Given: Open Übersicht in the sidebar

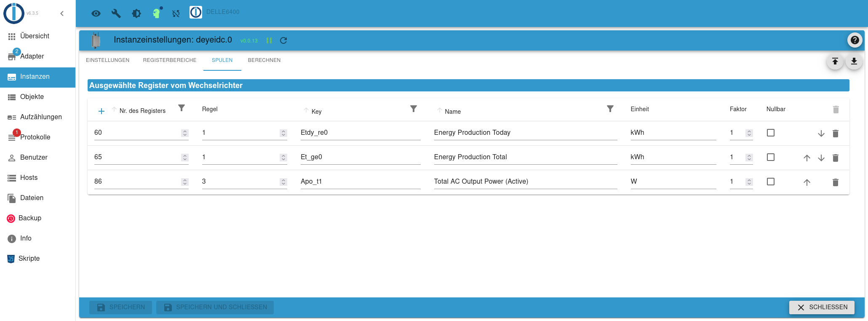Looking at the screenshot, I should (38, 36).
